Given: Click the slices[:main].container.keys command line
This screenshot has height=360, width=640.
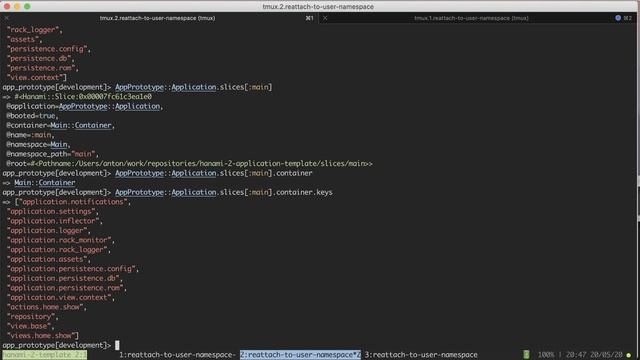Looking at the screenshot, I should click(x=167, y=192).
